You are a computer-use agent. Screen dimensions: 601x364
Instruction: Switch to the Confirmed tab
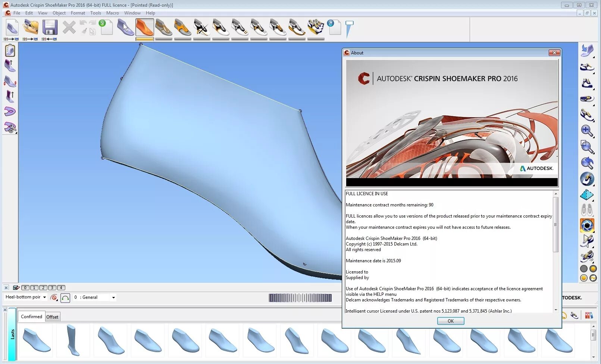click(31, 316)
